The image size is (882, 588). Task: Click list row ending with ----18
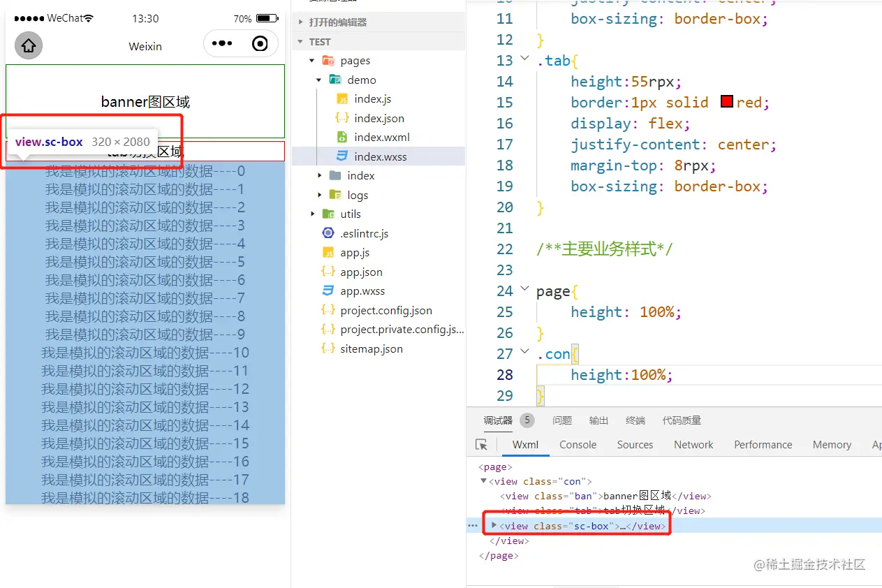tap(145, 497)
